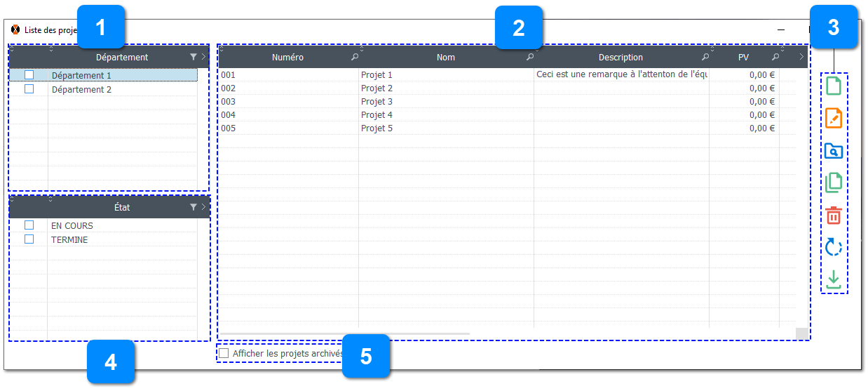Select the Département 1 row label
Image resolution: width=868 pixels, height=391 pixels.
81,75
